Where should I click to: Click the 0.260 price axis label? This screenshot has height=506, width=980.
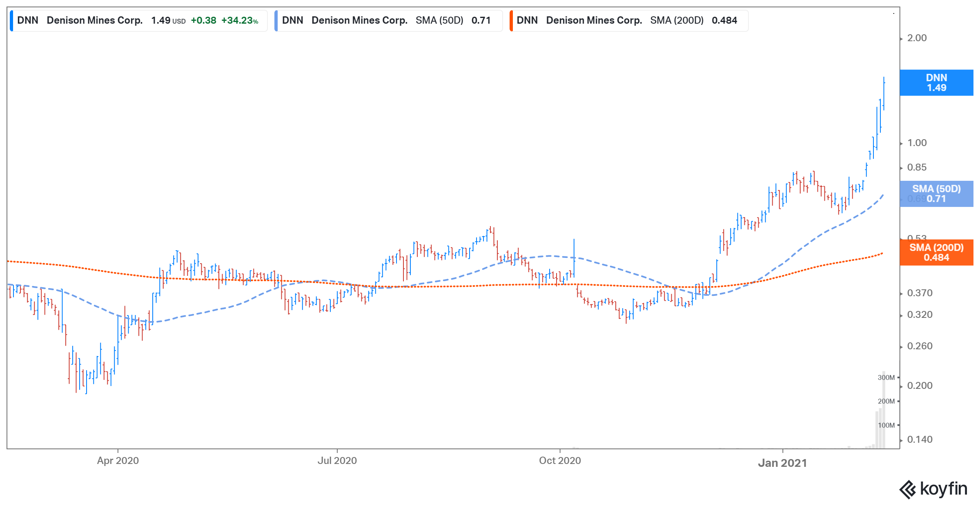(920, 346)
